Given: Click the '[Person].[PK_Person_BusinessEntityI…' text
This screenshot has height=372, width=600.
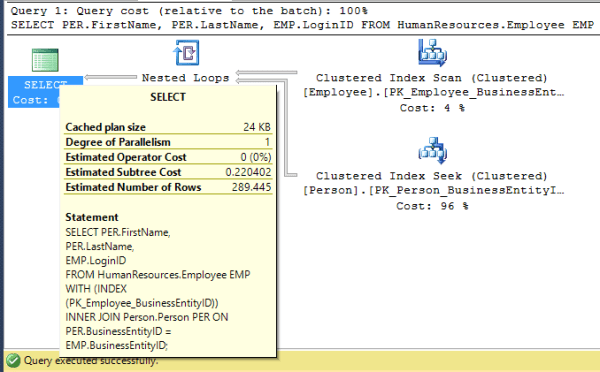Looking at the screenshot, I should click(434, 190).
